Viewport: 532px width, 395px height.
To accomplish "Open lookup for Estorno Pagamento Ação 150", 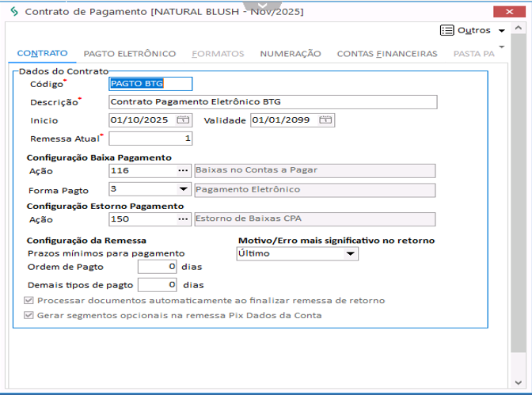I will [x=183, y=219].
